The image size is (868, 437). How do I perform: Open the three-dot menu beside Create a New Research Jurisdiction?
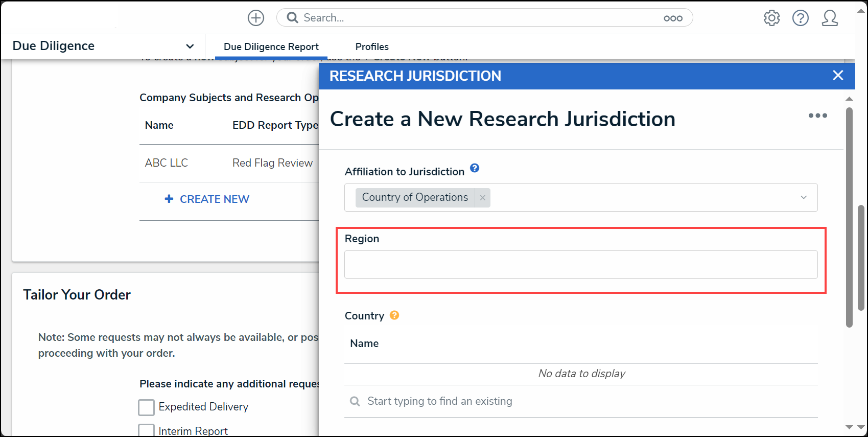point(817,116)
